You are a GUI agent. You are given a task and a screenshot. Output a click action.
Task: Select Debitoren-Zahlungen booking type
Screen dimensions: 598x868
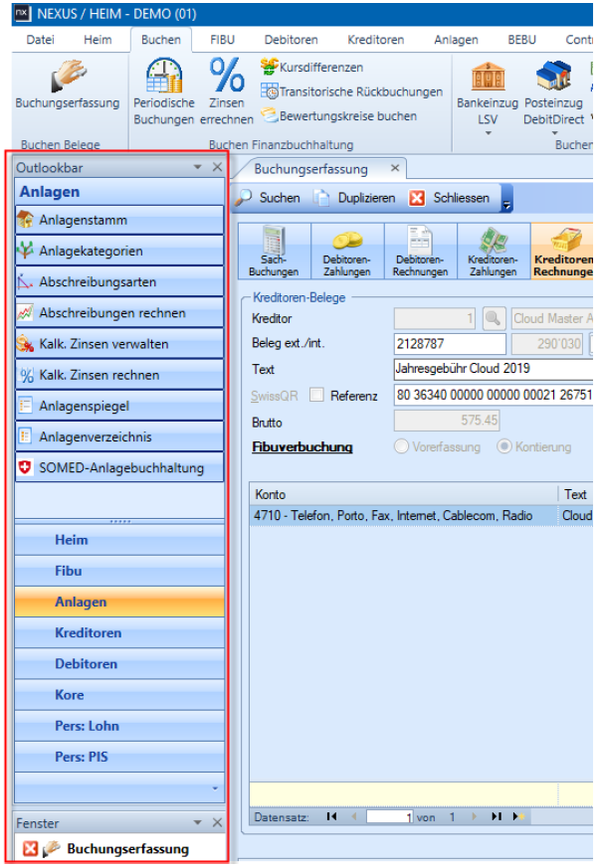(347, 252)
